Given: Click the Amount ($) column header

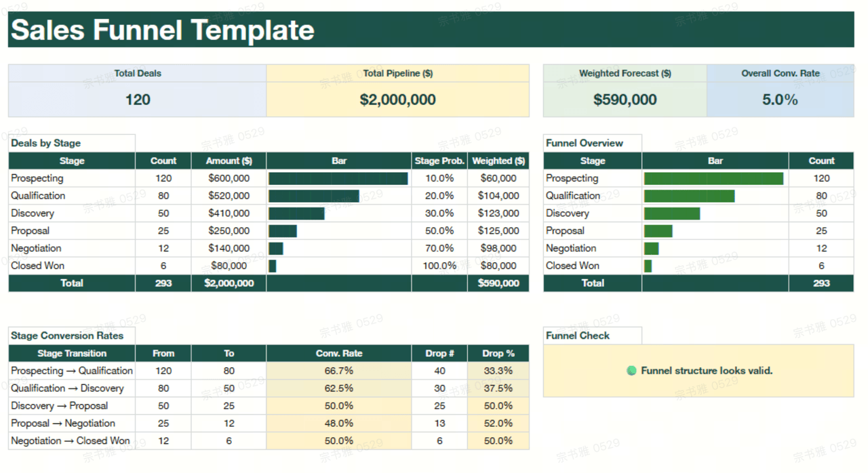Looking at the screenshot, I should [229, 161].
